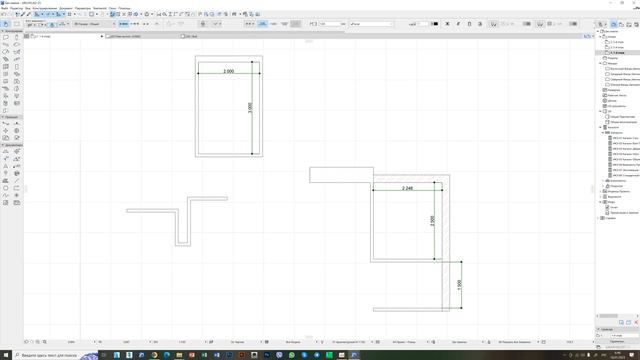Switch to the 3D / Все tab
Viewport: 640px width, 360px height.
point(189,36)
